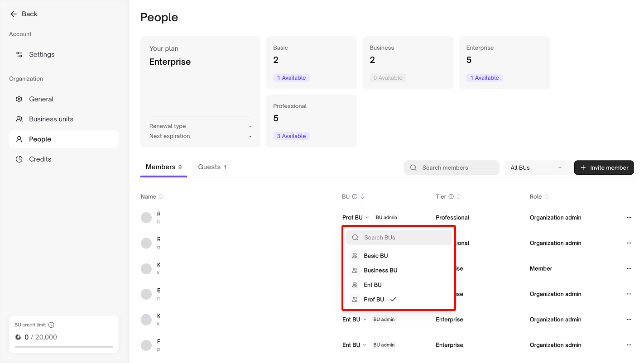Open the Credits page icon
Image resolution: width=644 pixels, height=363 pixels.
19,159
